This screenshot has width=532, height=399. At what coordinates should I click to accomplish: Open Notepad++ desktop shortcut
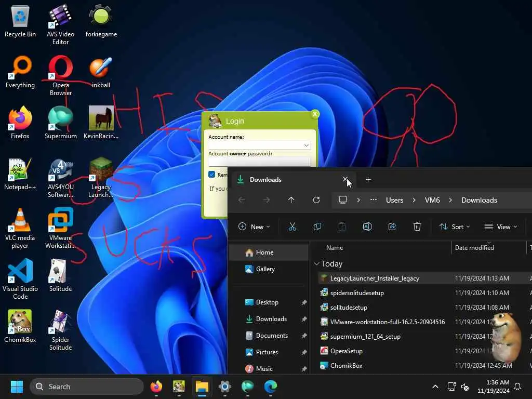tap(20, 174)
